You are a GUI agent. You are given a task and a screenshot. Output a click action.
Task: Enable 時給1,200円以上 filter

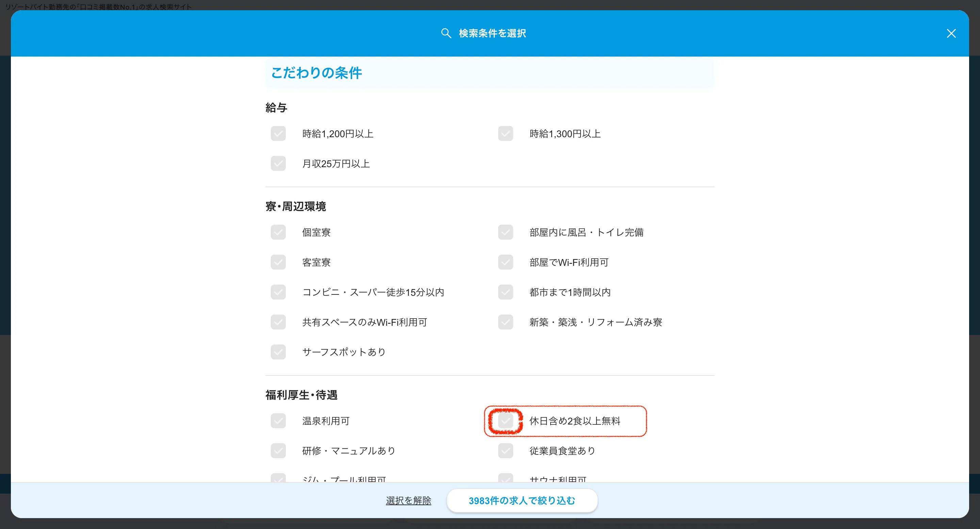pyautogui.click(x=278, y=133)
